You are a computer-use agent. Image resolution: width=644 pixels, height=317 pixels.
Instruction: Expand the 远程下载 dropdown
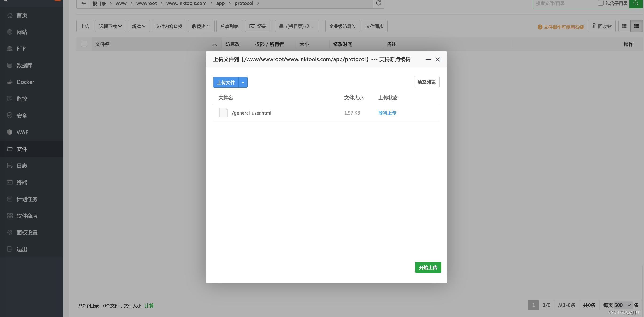tap(110, 26)
